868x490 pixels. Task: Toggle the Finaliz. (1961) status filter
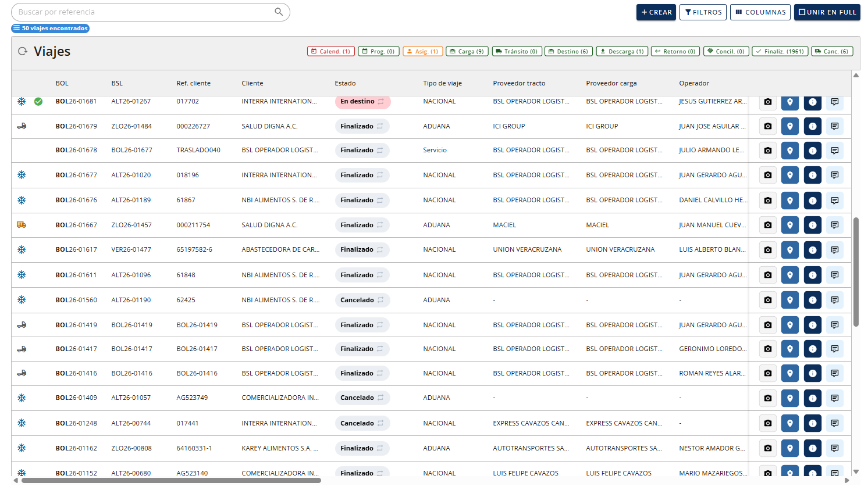coord(780,51)
